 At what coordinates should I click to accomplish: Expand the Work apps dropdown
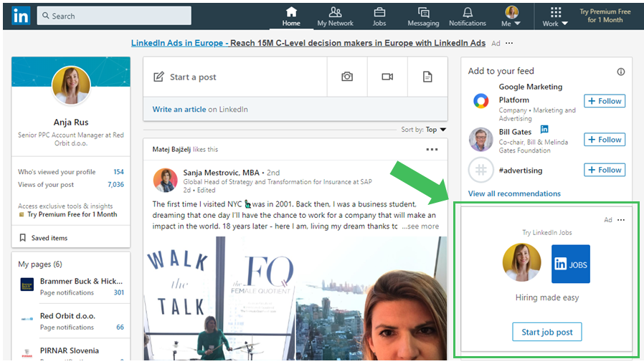click(x=555, y=16)
